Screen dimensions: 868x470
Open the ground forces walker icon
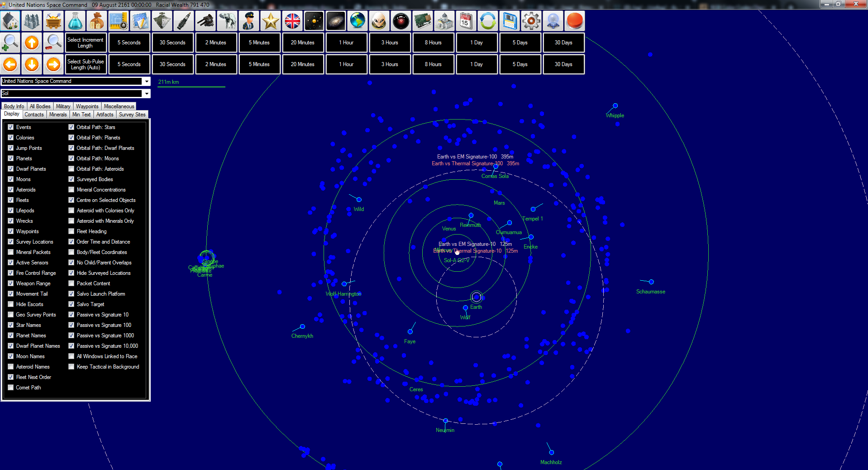tap(228, 21)
